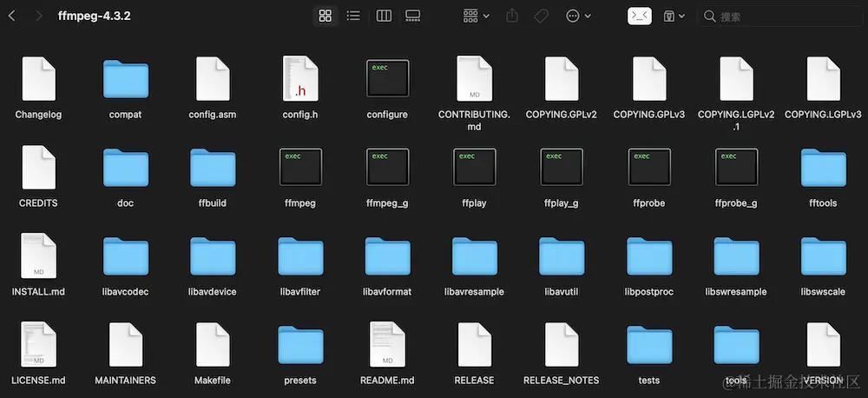Image resolution: width=868 pixels, height=398 pixels.
Task: Open the compat folder
Action: [126, 79]
